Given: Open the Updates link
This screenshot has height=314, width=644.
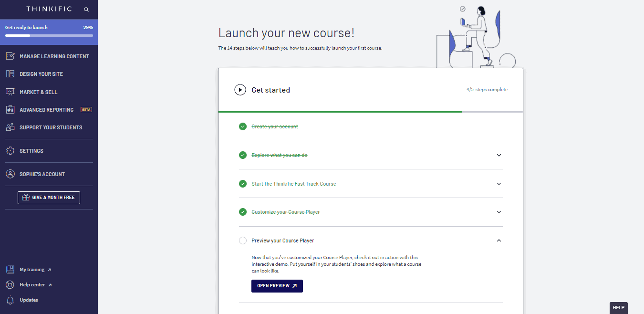Looking at the screenshot, I should point(29,300).
